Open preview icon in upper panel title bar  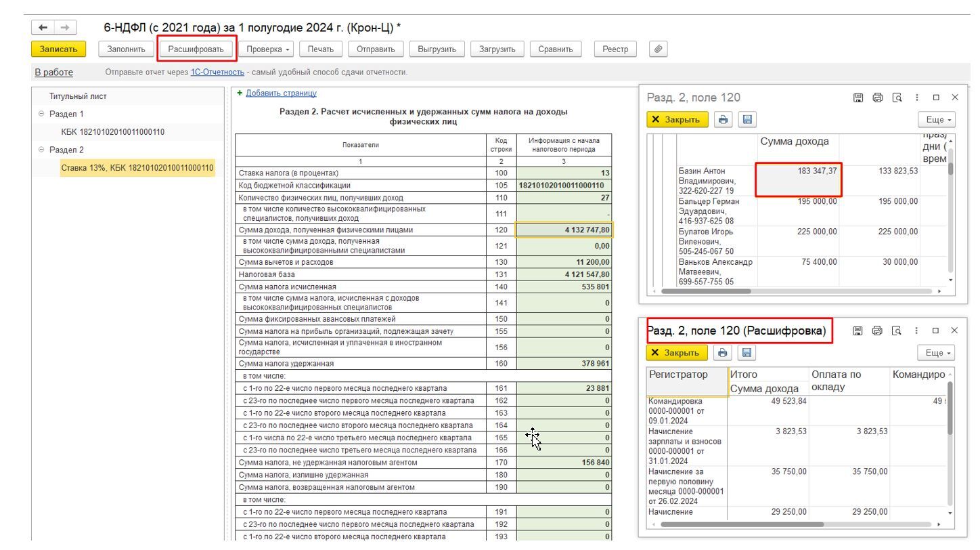pyautogui.click(x=897, y=98)
